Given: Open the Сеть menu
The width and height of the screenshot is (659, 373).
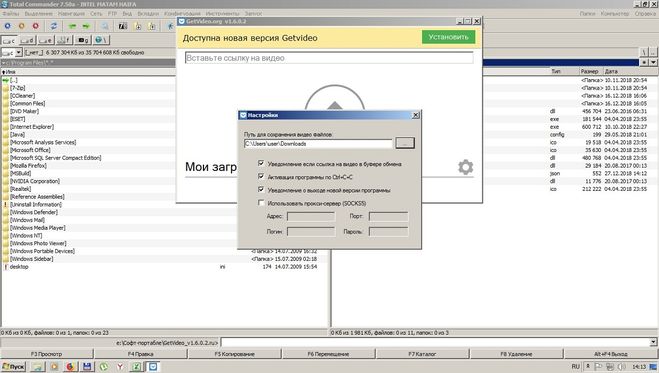Looking at the screenshot, I should point(96,13).
